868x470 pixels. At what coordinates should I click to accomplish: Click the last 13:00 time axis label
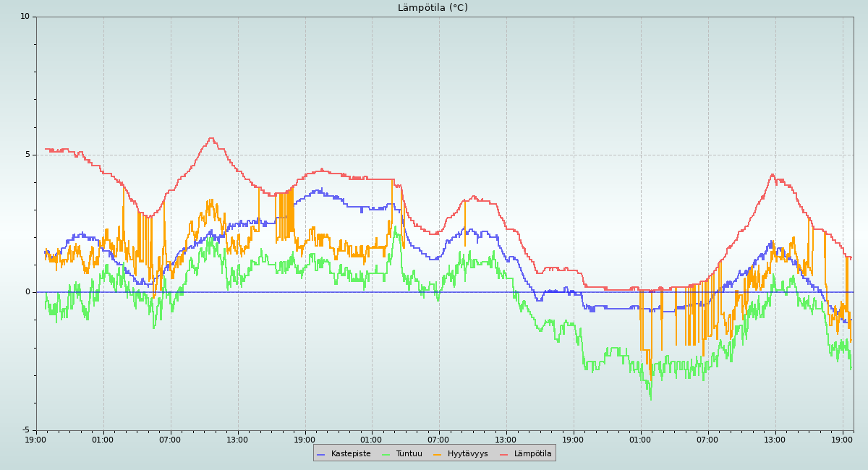pos(775,440)
